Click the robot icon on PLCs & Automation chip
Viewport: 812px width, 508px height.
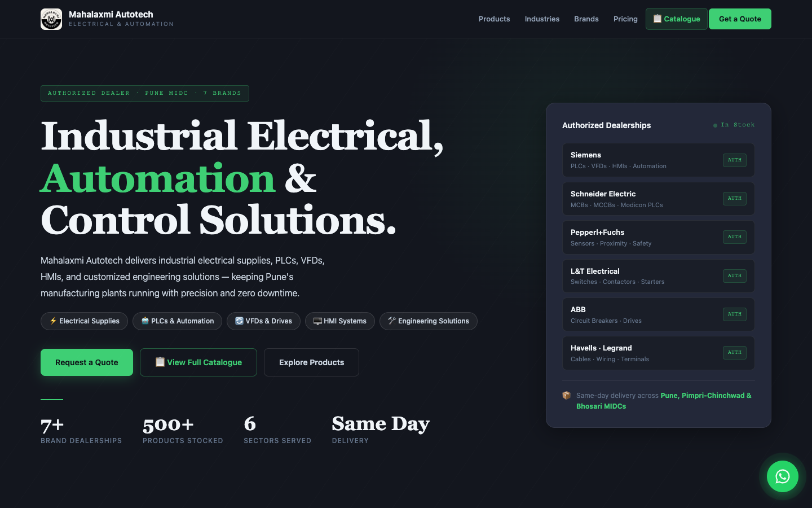pos(145,321)
